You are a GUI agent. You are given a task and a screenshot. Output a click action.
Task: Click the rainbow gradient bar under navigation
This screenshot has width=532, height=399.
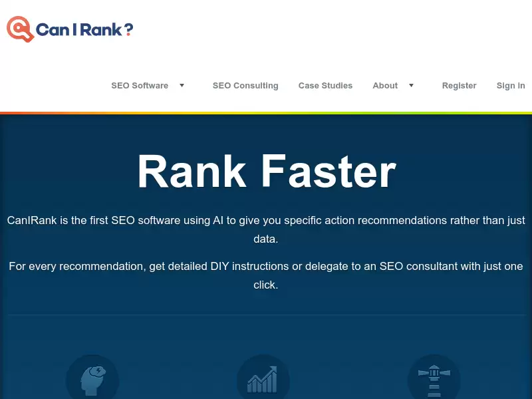266,113
